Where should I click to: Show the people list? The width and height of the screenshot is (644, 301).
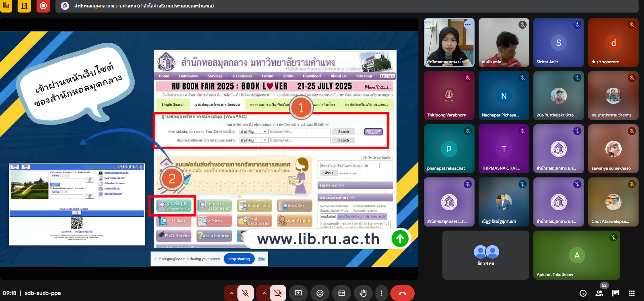click(599, 293)
